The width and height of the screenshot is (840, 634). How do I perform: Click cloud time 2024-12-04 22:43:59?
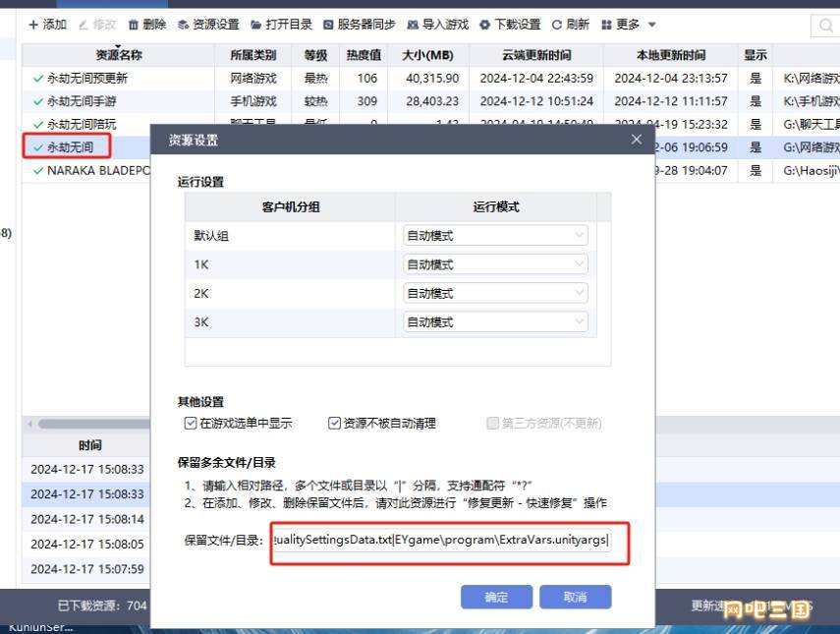536,79
